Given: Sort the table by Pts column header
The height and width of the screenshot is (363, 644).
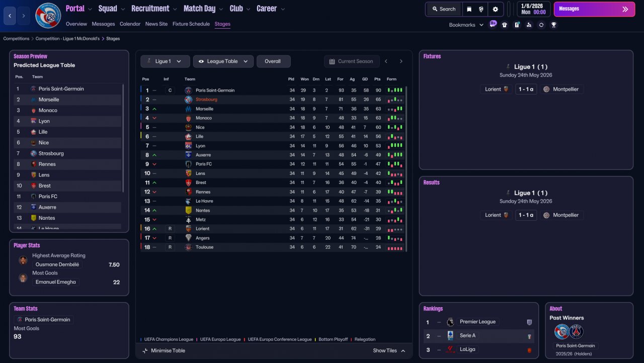Looking at the screenshot, I should point(378,79).
